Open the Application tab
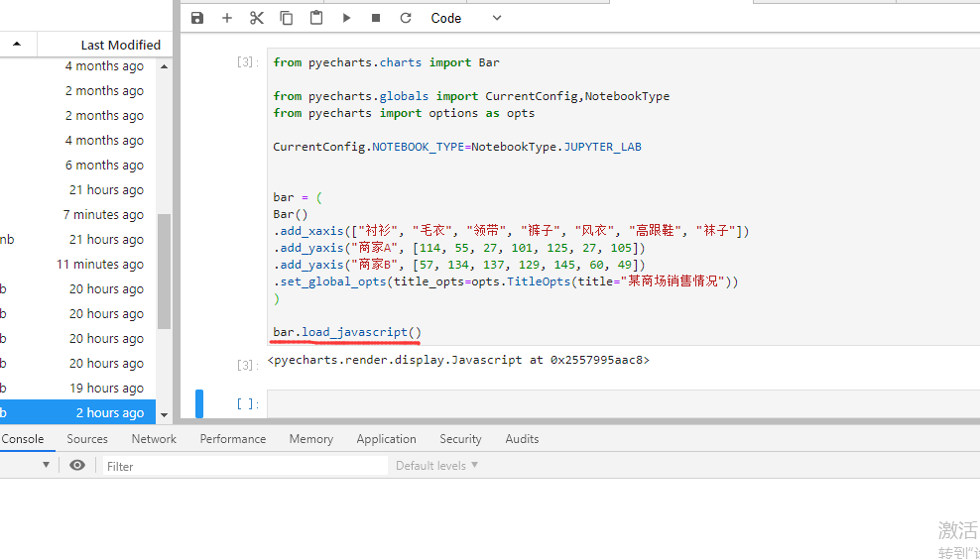Image resolution: width=980 pixels, height=559 pixels. 386,439
